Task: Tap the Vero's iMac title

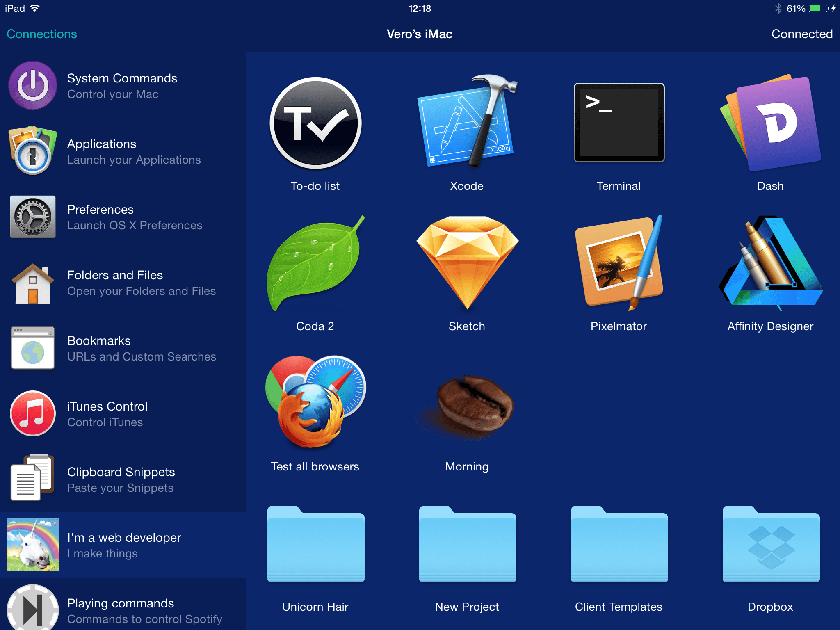Action: (x=420, y=34)
